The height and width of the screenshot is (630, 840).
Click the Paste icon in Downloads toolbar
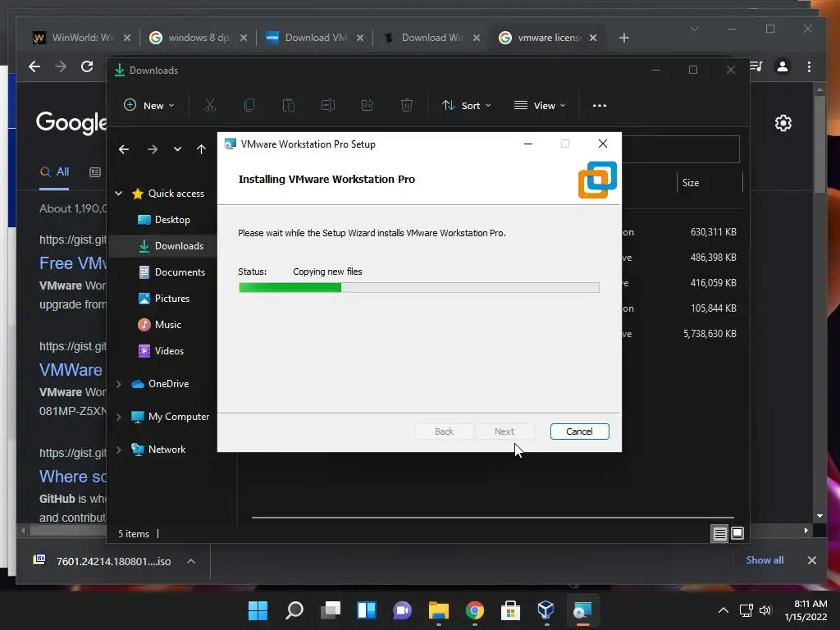[x=289, y=106]
